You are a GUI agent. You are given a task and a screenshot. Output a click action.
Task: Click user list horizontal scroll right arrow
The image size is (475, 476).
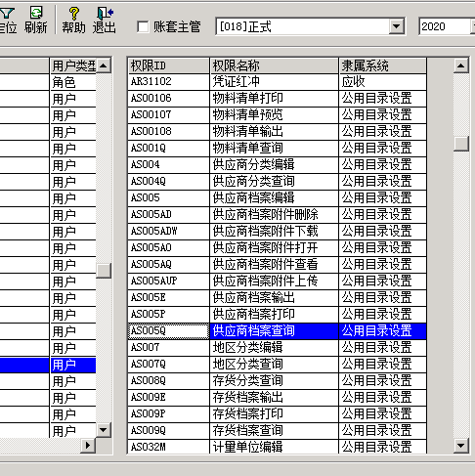coord(87,445)
